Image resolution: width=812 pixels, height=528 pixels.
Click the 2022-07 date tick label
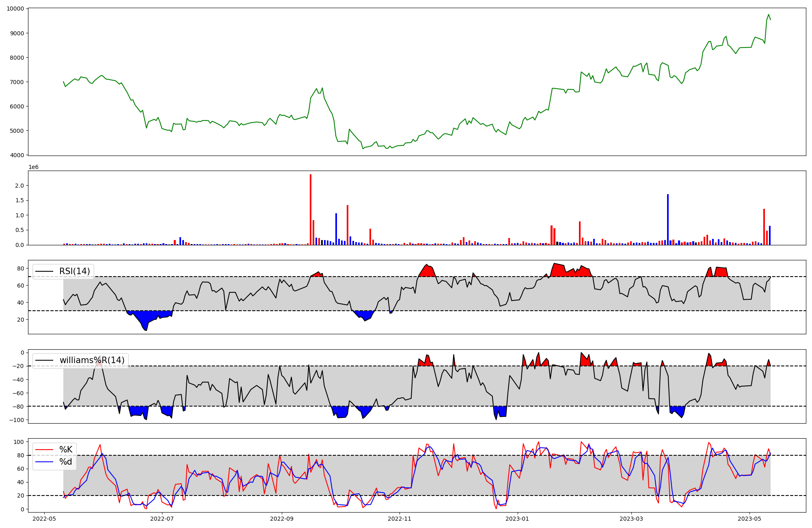(162, 519)
